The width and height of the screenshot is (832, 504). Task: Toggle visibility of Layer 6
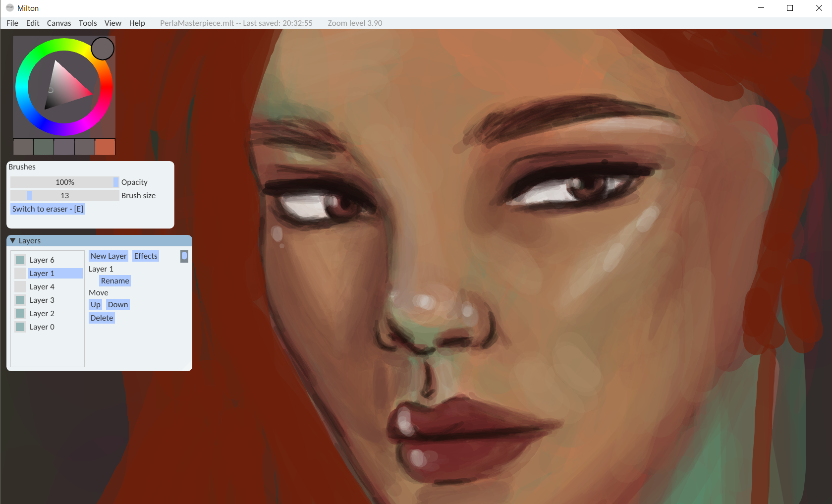click(20, 260)
